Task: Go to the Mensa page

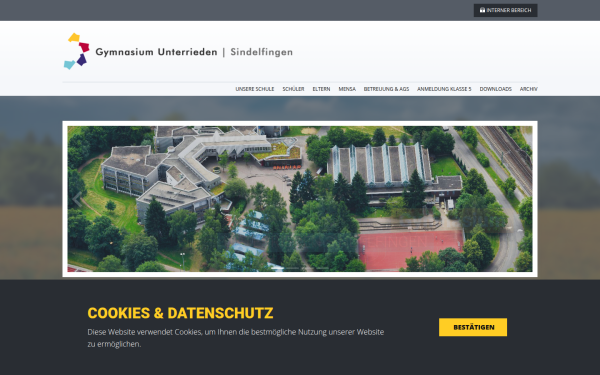Action: (347, 89)
